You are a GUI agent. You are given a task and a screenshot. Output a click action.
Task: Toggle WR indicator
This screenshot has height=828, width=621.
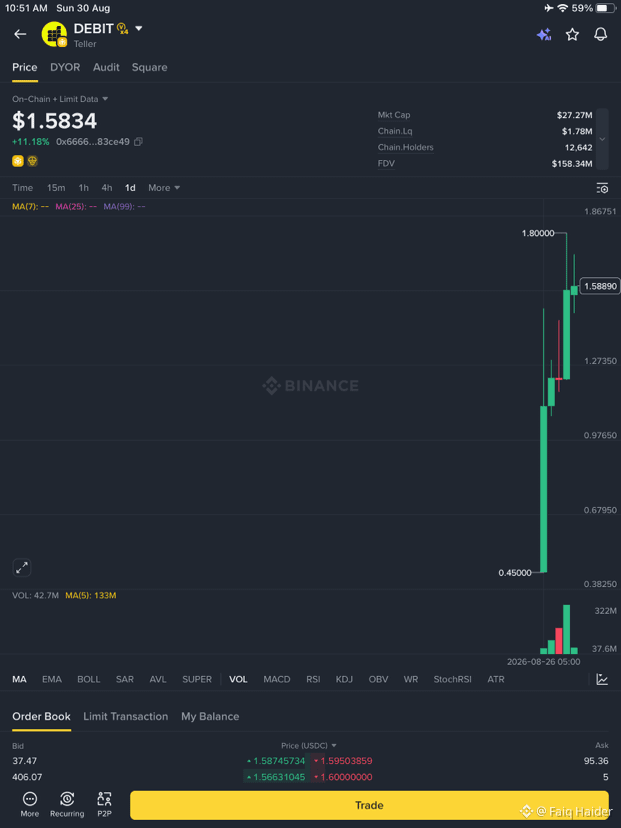pos(411,680)
